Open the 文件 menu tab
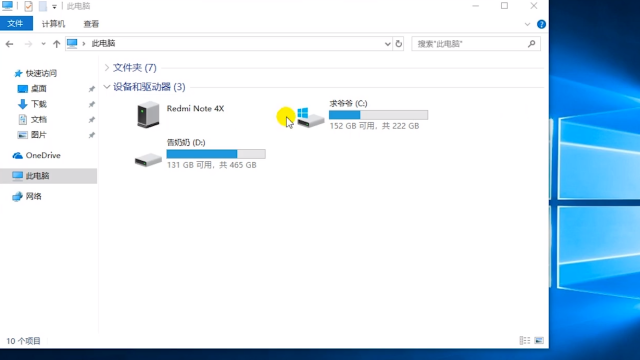The width and height of the screenshot is (640, 360). tap(15, 24)
